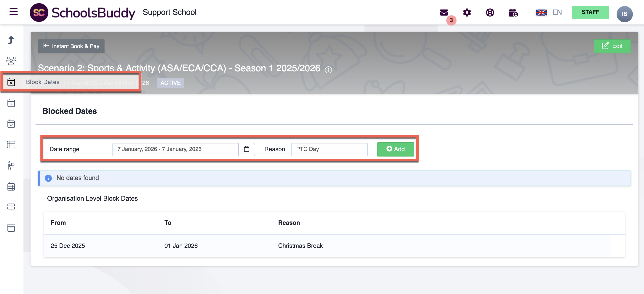Open the IS user avatar menu
Screen dimensions: 644x294
click(x=624, y=14)
